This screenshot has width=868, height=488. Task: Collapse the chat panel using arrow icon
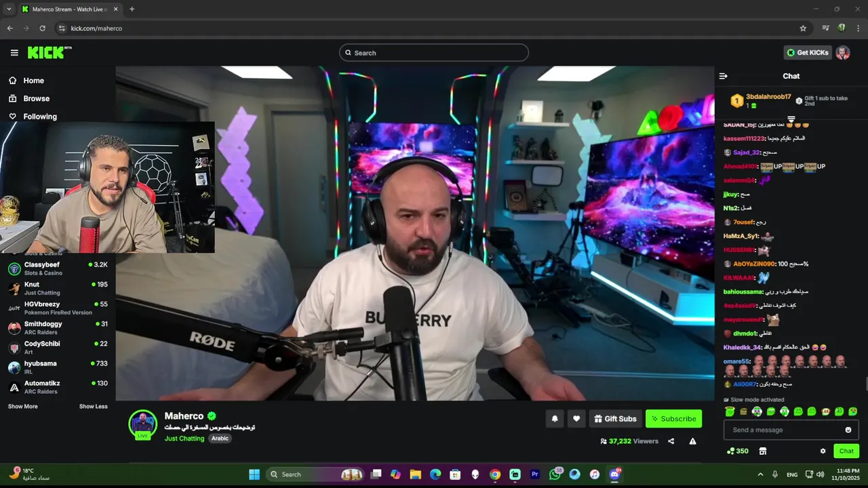724,77
